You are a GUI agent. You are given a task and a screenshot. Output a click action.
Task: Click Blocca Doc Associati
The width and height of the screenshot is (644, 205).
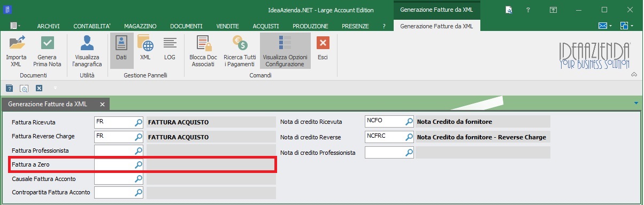click(203, 51)
